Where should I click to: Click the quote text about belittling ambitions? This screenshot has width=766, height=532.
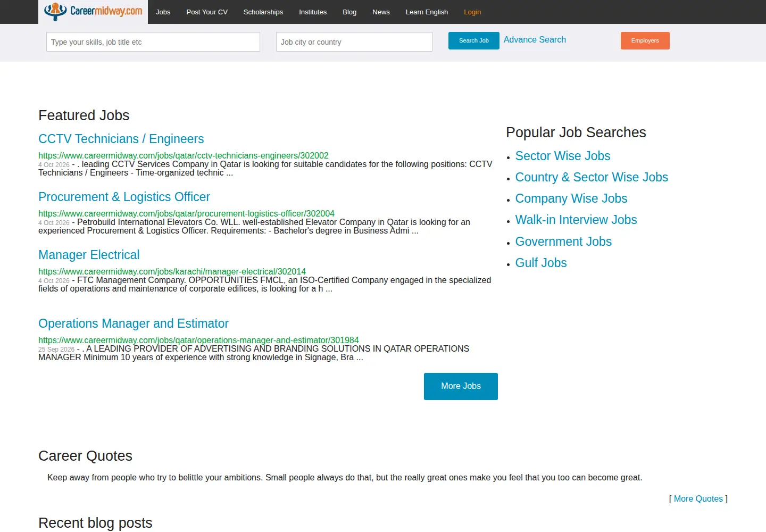tap(345, 478)
